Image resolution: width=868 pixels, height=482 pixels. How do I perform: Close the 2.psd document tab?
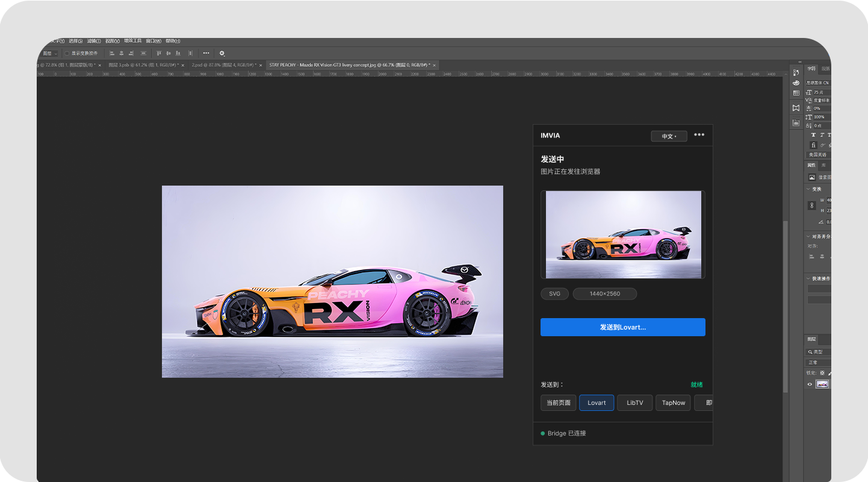(x=261, y=65)
